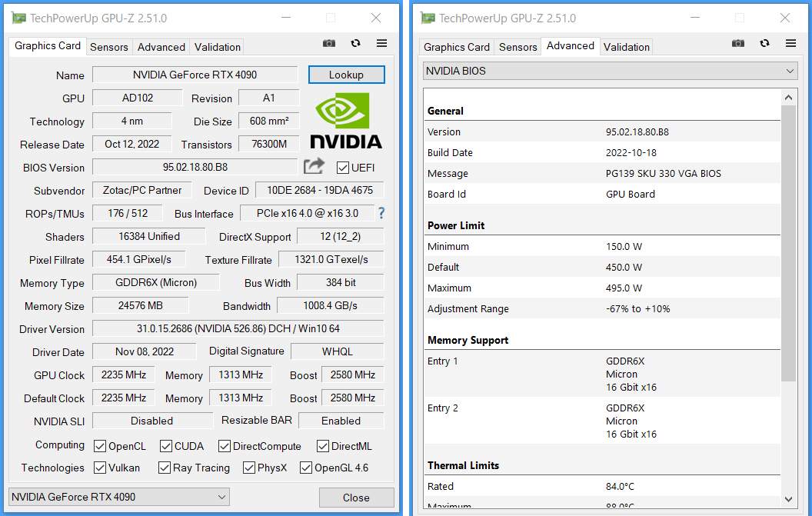Open Validation tab in left window
The width and height of the screenshot is (812, 516).
[x=218, y=47]
